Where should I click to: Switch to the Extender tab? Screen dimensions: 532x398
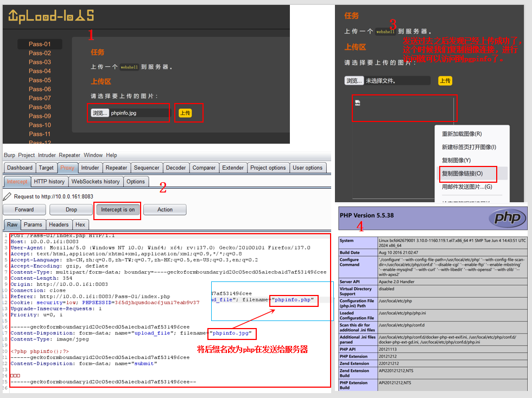click(x=233, y=168)
